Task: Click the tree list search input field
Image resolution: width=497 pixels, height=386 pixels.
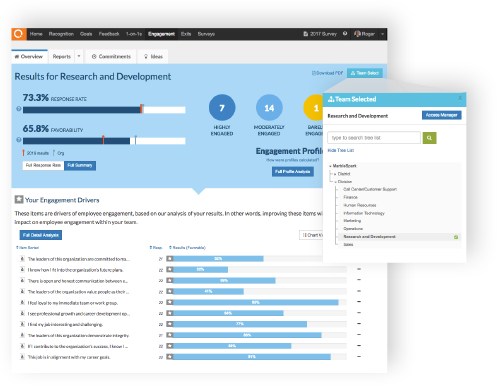Action: (374, 138)
